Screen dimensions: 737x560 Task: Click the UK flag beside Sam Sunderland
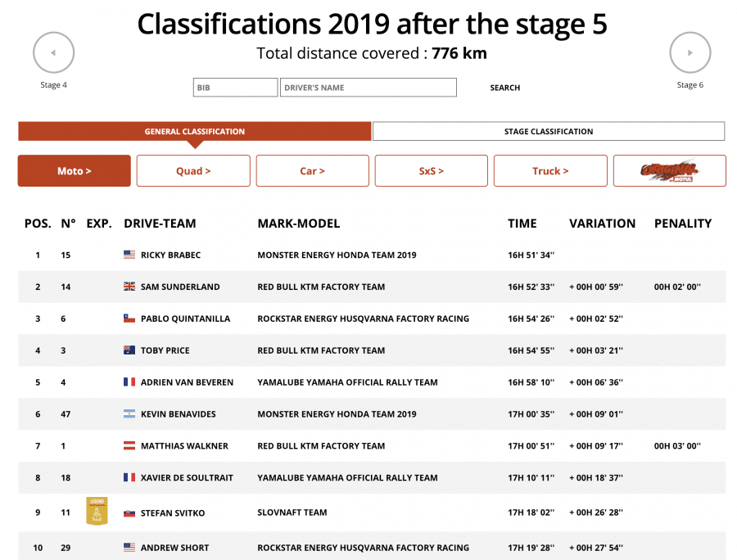[x=129, y=287]
